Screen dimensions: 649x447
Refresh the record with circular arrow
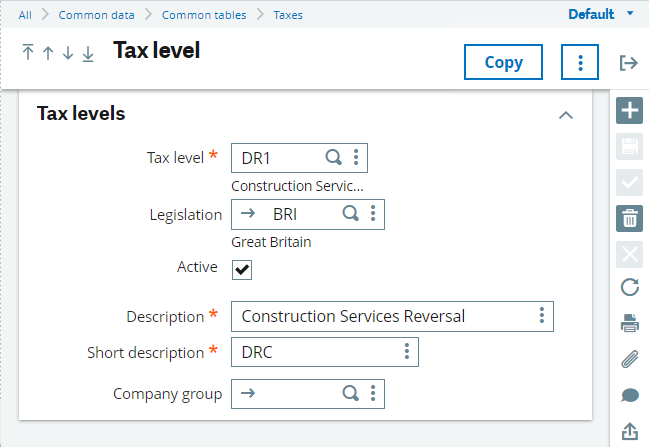[630, 287]
